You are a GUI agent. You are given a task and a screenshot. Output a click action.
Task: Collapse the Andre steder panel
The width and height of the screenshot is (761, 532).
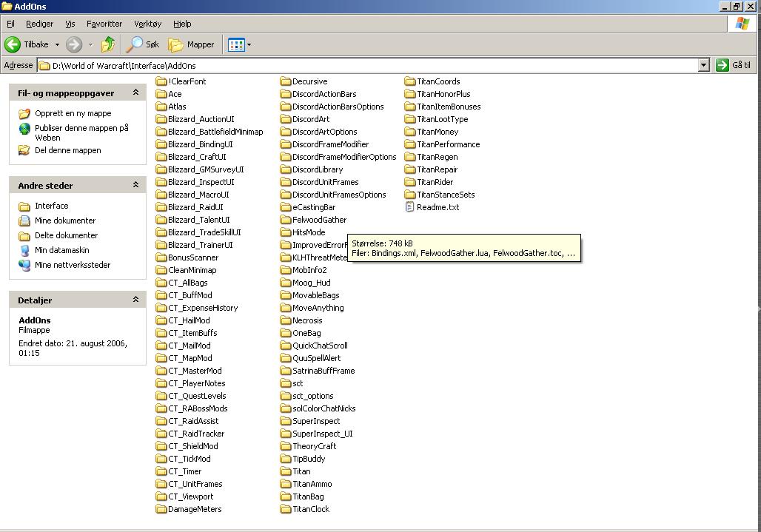tap(136, 185)
